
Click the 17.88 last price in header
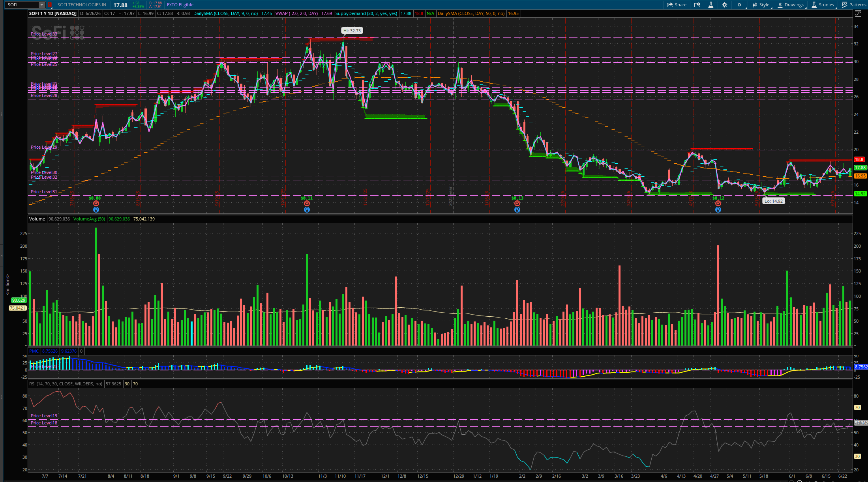pyautogui.click(x=120, y=5)
